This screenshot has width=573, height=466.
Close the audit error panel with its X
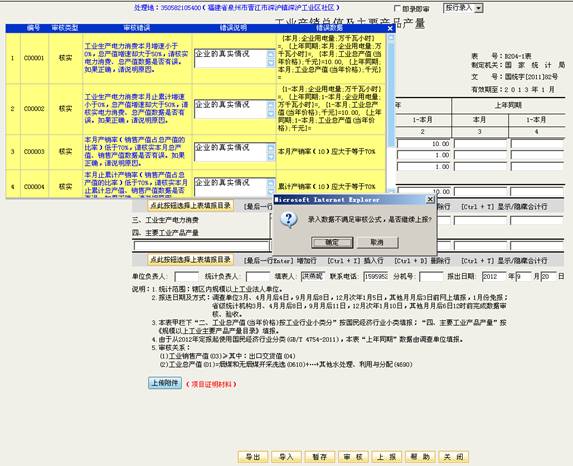point(390,29)
